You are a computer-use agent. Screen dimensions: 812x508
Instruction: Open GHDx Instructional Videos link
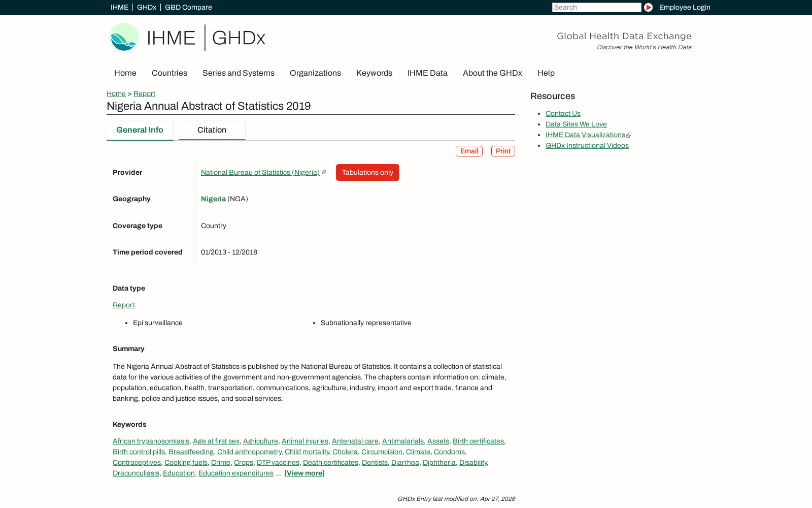(587, 145)
